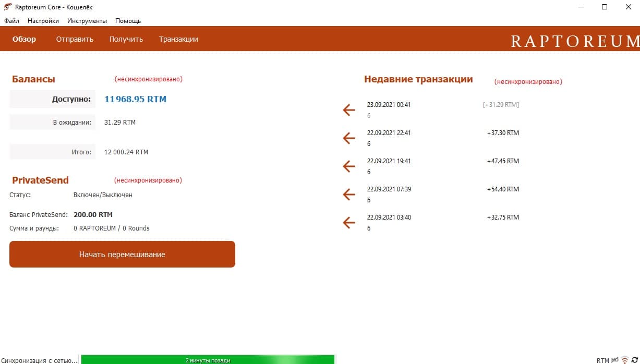This screenshot has height=364, width=640.
Task: Click the arrow icon for 22.09.2021 07:39 transaction
Action: 349,195
